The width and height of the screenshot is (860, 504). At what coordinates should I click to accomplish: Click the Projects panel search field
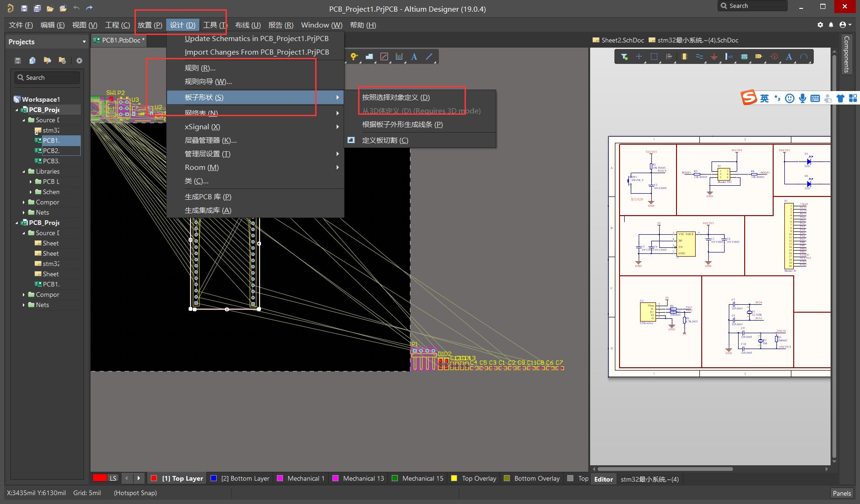(47, 77)
